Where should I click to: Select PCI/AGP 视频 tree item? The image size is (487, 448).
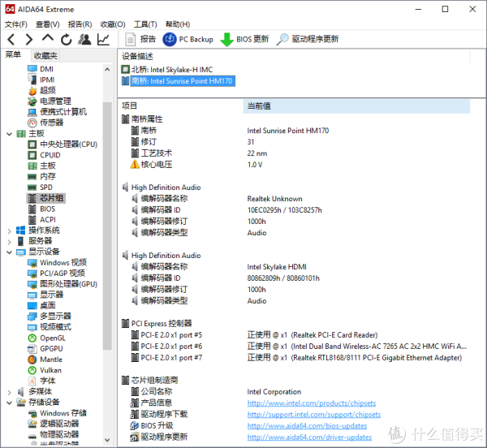click(x=57, y=274)
